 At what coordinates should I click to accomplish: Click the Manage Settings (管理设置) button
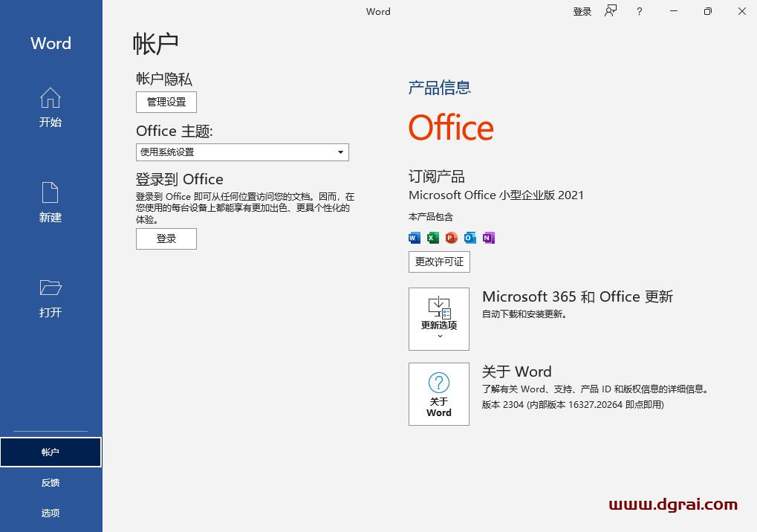pos(166,102)
